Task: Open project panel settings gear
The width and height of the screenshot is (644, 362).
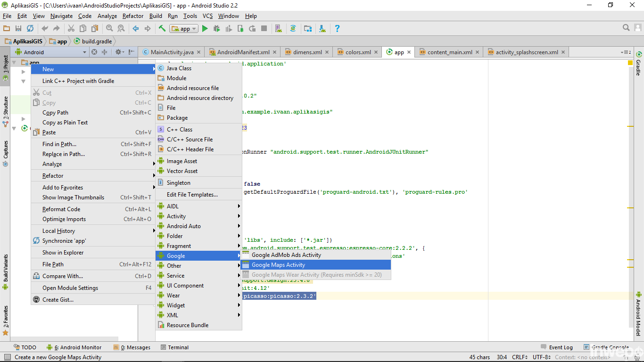Action: [x=118, y=52]
